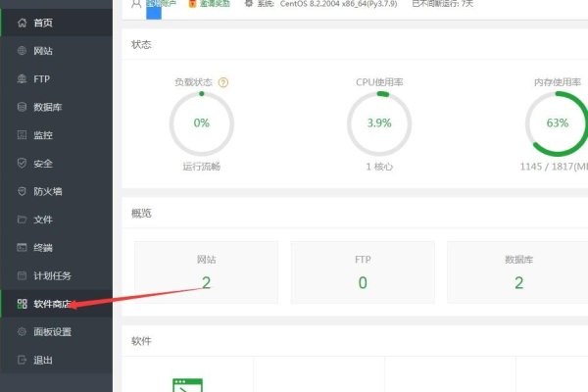Screen dimensions: 588x392
Task: Click the home icon beside 首页
Action: pos(22,23)
